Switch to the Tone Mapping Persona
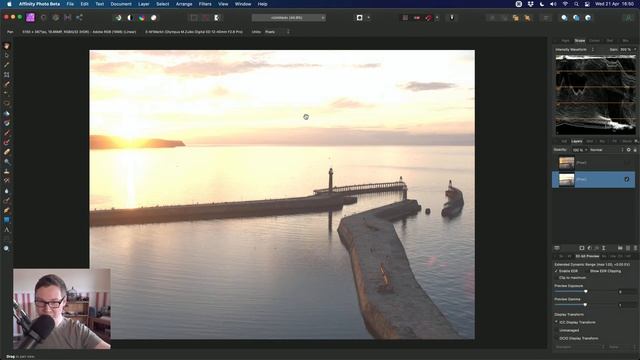 pyautogui.click(x=68, y=18)
